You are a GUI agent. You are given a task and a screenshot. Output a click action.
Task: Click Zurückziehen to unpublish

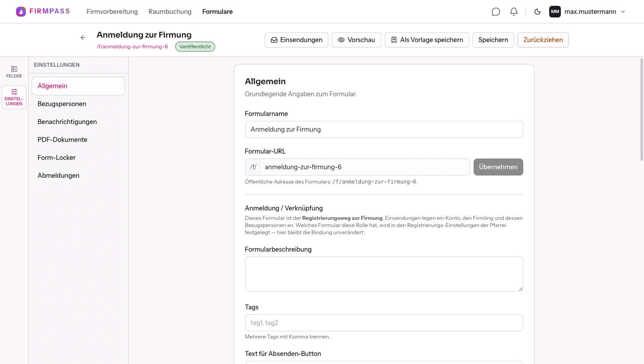[x=543, y=40]
